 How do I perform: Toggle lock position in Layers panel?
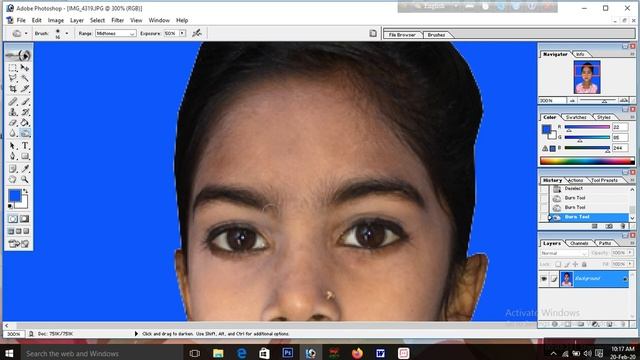[x=575, y=264]
